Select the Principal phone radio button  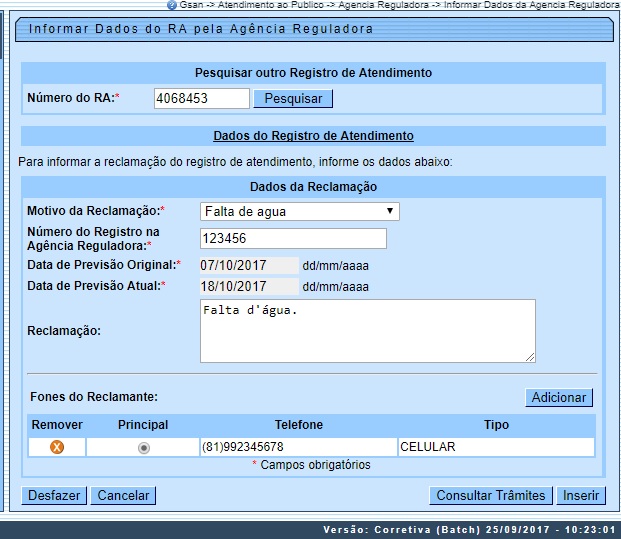[x=143, y=448]
